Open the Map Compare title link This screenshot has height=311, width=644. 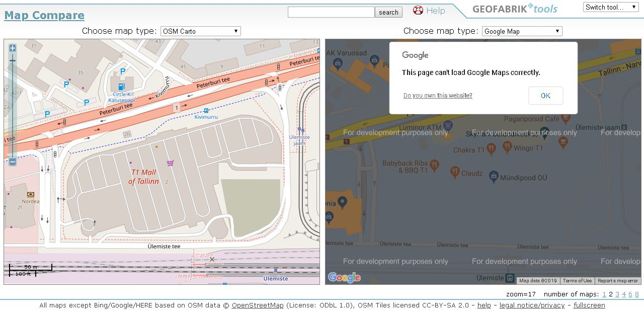[44, 15]
